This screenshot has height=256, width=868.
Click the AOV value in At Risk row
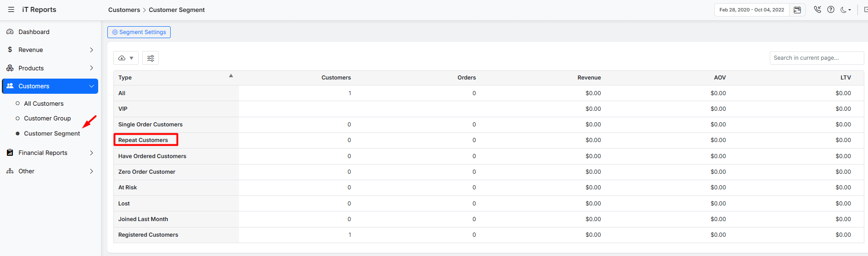pos(718,188)
